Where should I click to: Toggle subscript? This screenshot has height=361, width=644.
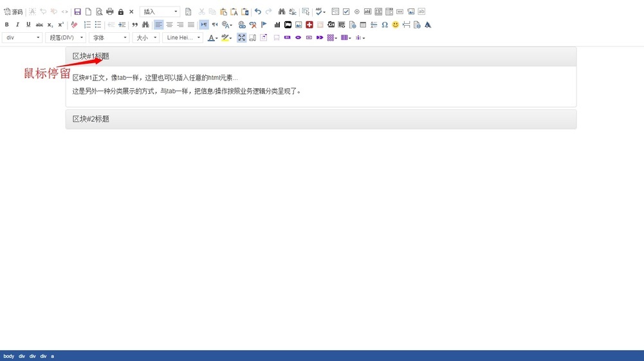tap(50, 25)
